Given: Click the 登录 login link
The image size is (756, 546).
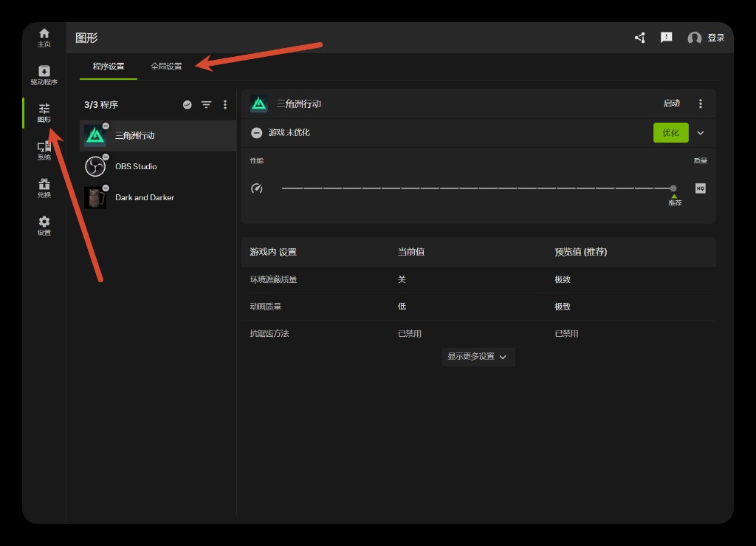Looking at the screenshot, I should 715,38.
